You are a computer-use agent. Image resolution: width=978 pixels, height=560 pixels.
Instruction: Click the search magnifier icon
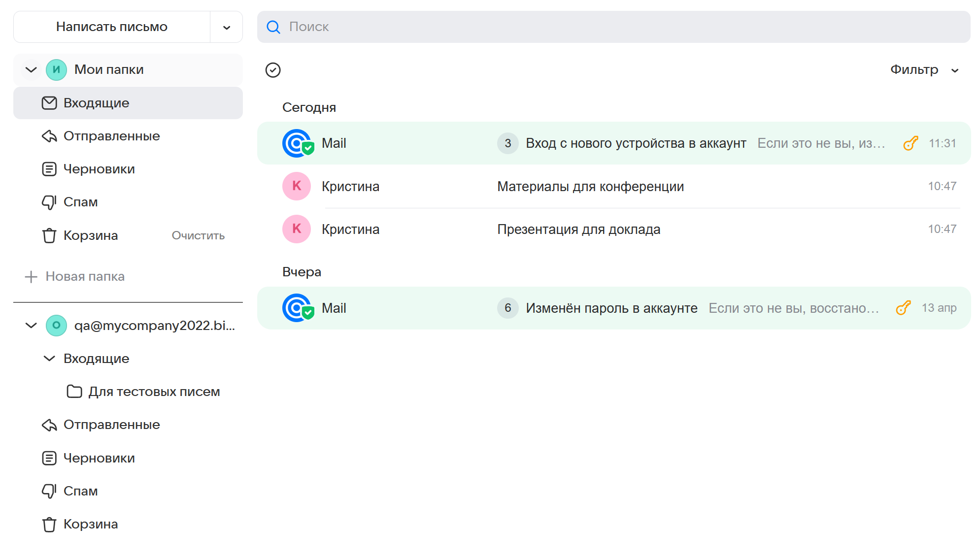click(x=273, y=27)
